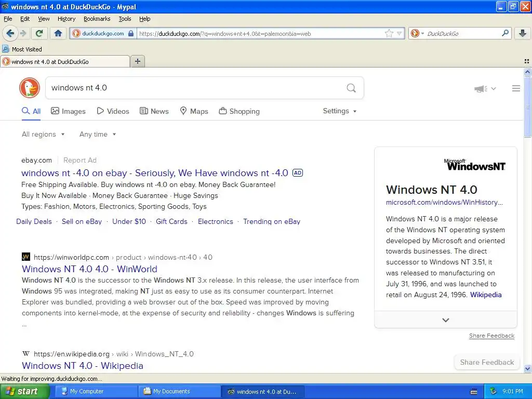Open the Help menu
The height and width of the screenshot is (399, 532).
tap(144, 19)
